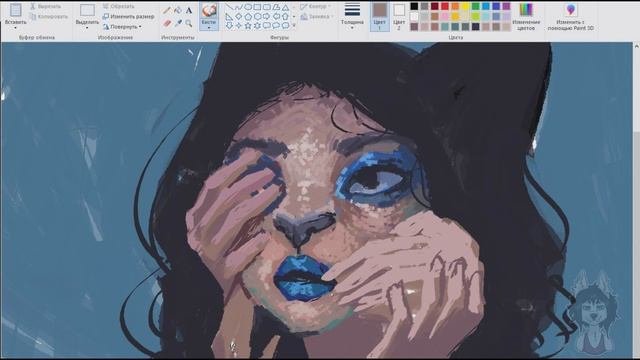The height and width of the screenshot is (360, 640).
Task: Open the Толщина (Thickness) dropdown
Action: (352, 16)
